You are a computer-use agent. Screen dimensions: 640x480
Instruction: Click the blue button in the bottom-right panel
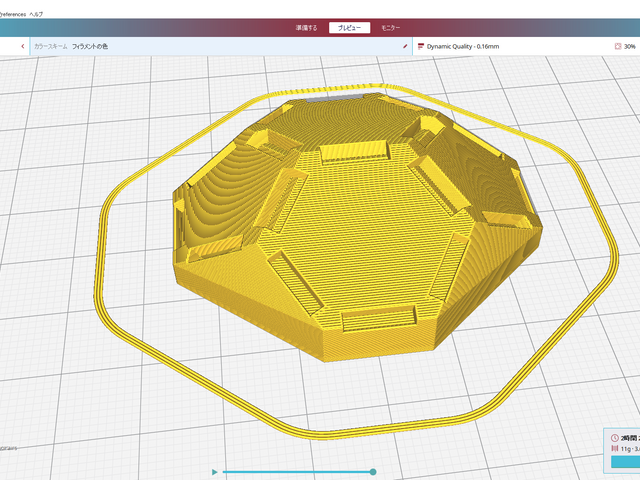click(625, 462)
